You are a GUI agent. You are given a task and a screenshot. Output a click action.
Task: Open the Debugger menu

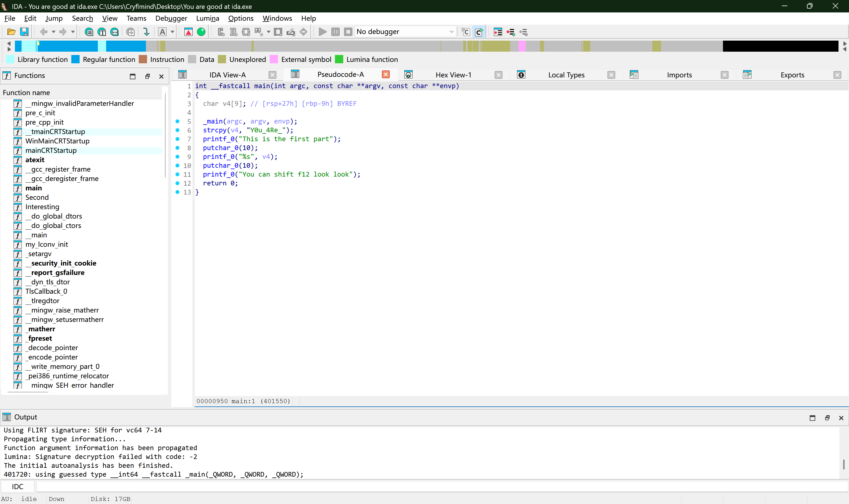171,18
